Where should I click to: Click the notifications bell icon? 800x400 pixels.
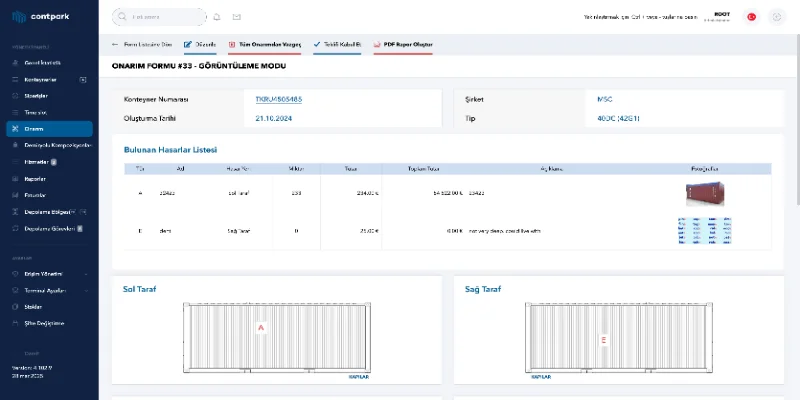(217, 17)
